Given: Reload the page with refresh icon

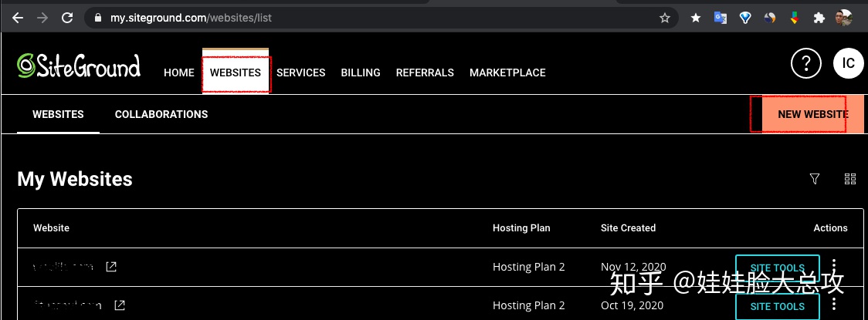Looking at the screenshot, I should 67,18.
